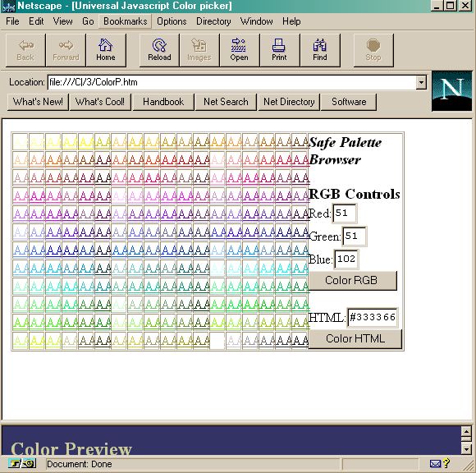Click the Open location icon

[x=239, y=50]
